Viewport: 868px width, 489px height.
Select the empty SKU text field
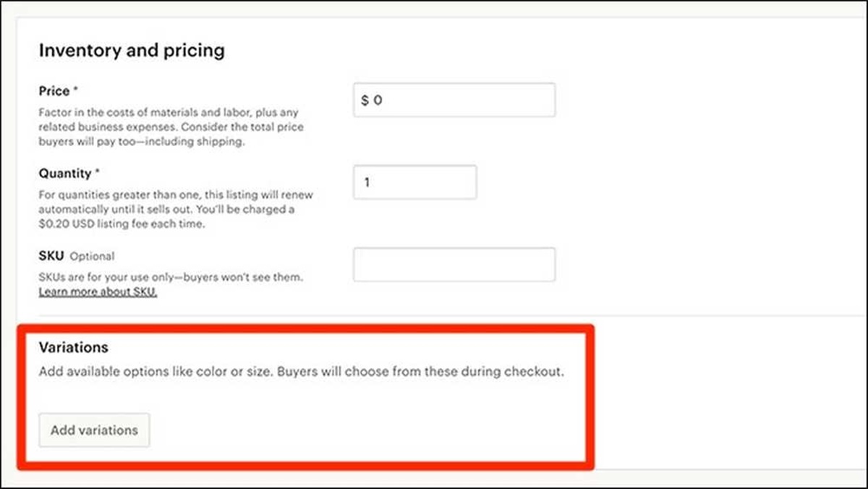[x=454, y=265]
